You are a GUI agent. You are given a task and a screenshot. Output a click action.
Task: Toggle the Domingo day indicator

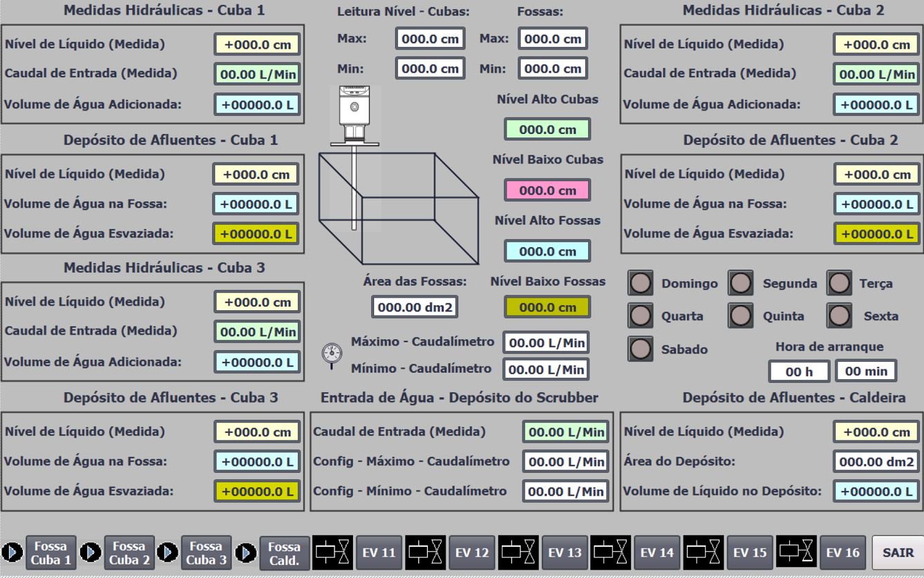point(641,283)
